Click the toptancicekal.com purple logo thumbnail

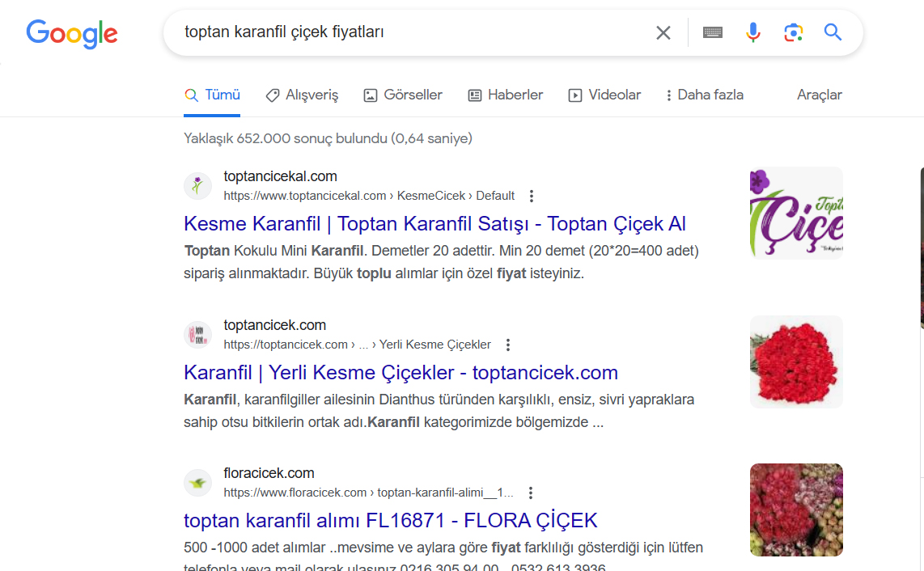coord(796,214)
